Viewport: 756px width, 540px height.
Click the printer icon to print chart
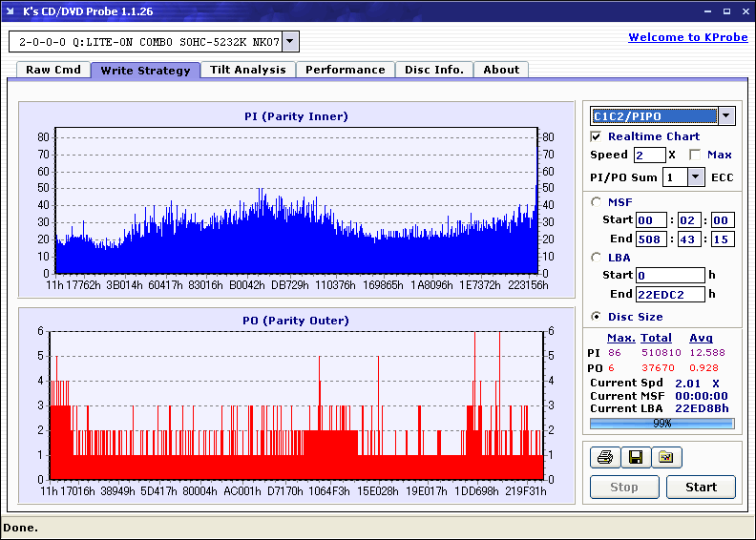(x=604, y=457)
